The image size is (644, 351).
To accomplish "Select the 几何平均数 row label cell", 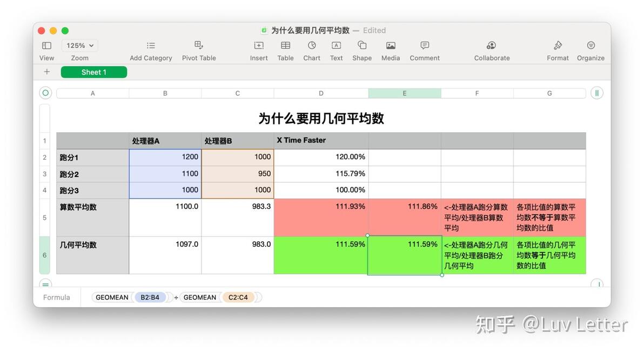I will click(93, 255).
